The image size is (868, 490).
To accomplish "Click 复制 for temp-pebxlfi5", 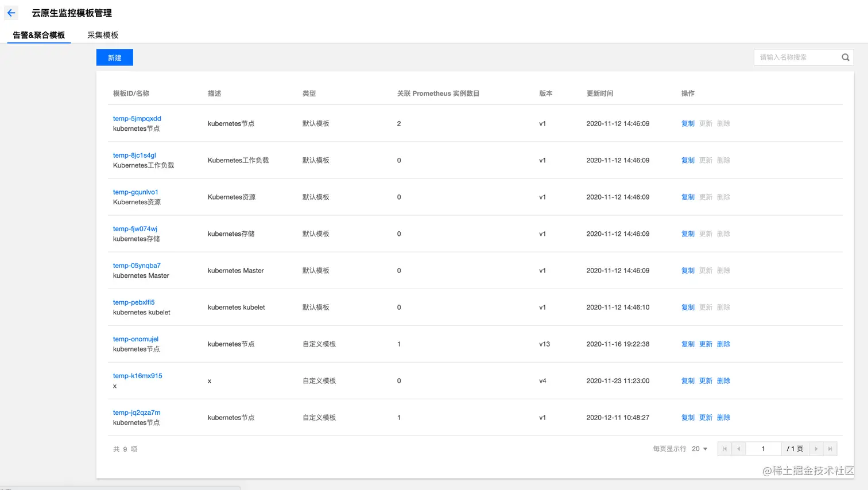I will coord(688,307).
